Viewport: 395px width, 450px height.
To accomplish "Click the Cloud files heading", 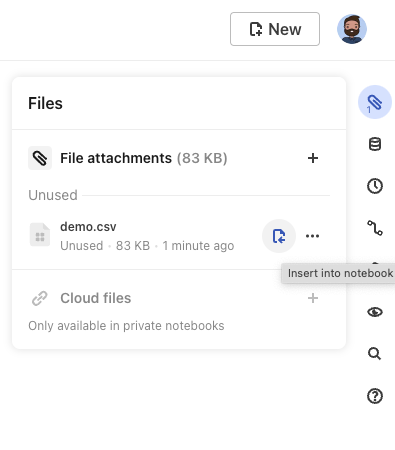I will coord(96,298).
